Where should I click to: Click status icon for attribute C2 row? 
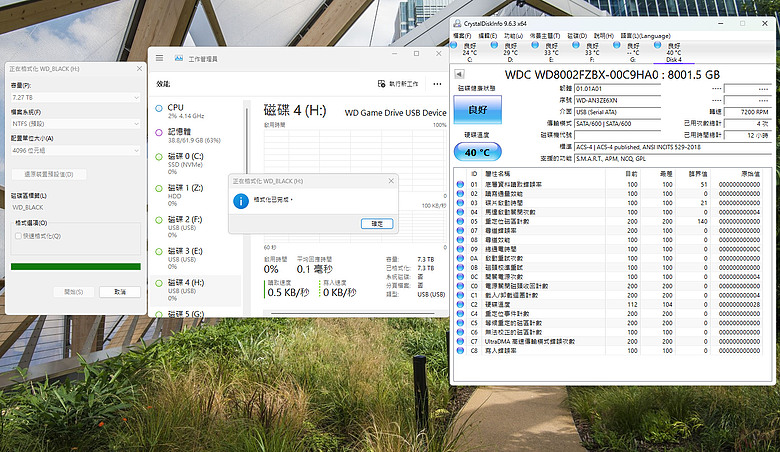pos(460,304)
